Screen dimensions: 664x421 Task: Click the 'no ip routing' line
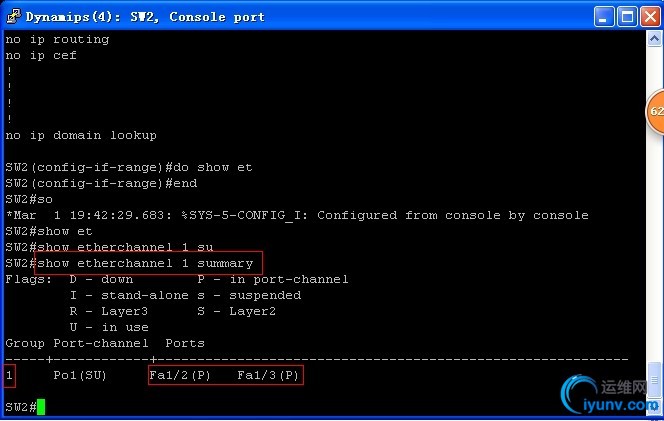pos(57,40)
